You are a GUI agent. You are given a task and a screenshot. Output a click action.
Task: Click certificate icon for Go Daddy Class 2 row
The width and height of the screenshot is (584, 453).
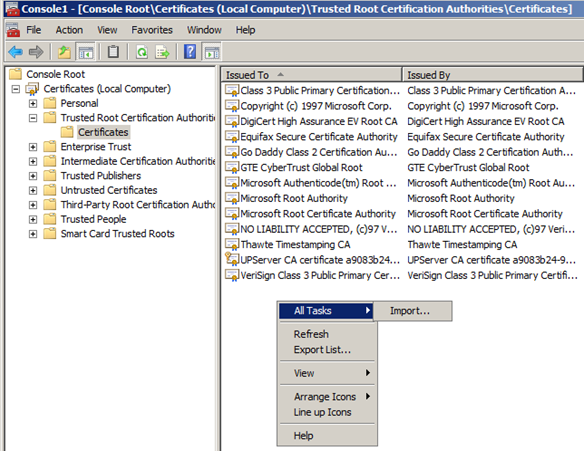click(232, 152)
